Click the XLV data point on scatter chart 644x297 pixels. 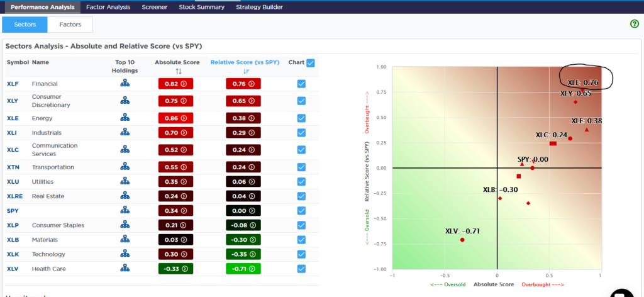(x=462, y=240)
